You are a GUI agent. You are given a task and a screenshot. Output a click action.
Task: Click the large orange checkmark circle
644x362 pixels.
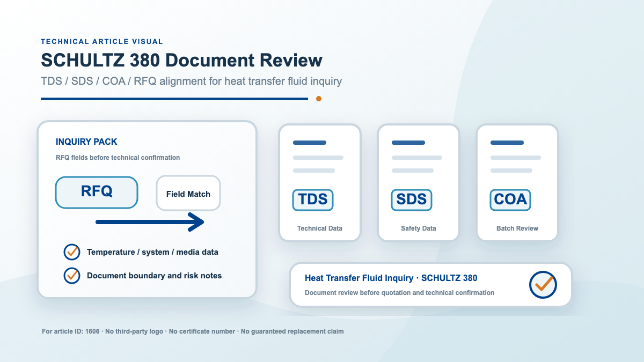pos(543,284)
